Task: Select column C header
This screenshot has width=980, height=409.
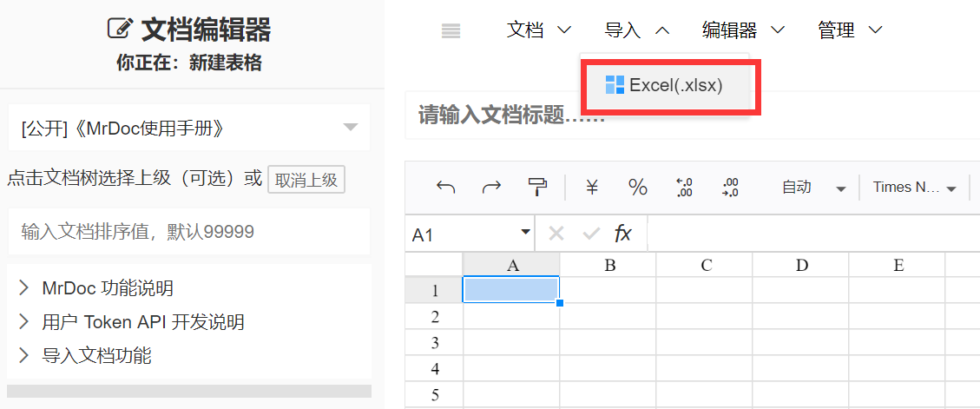Action: pos(704,265)
